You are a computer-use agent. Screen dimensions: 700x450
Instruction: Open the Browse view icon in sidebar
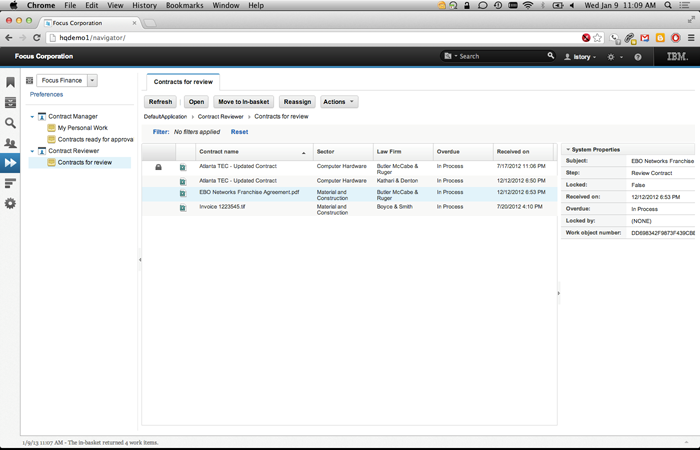point(10,102)
